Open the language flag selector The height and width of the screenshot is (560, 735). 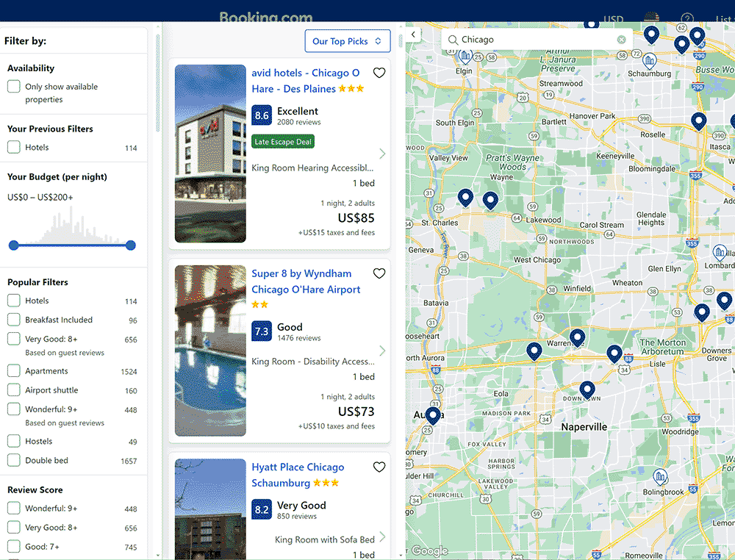(x=650, y=18)
